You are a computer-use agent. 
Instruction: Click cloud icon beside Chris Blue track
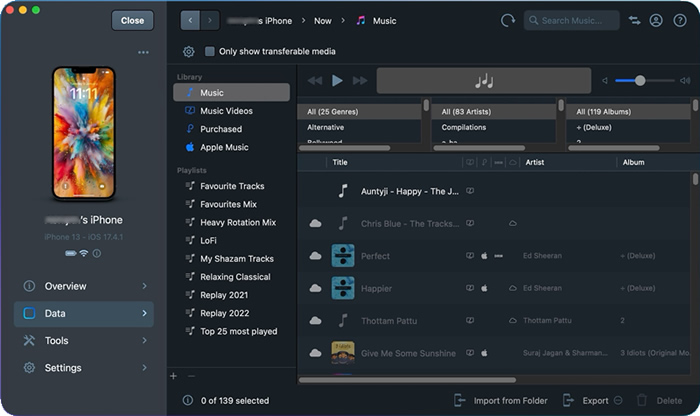(x=316, y=223)
